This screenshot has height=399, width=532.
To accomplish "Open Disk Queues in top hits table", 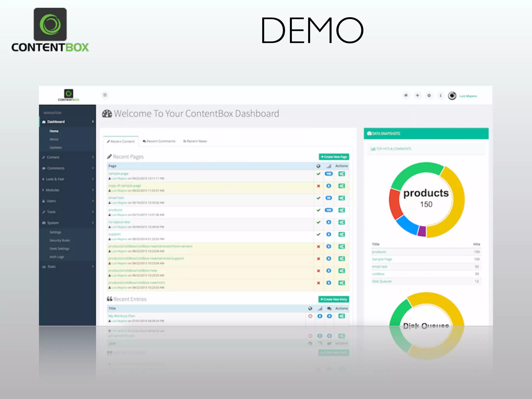I will click(382, 281).
